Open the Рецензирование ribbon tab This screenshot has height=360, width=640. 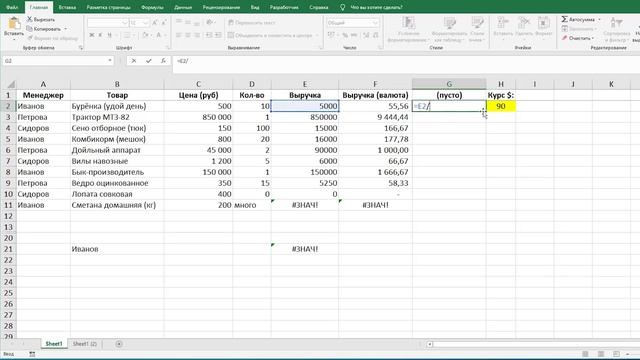(x=221, y=7)
